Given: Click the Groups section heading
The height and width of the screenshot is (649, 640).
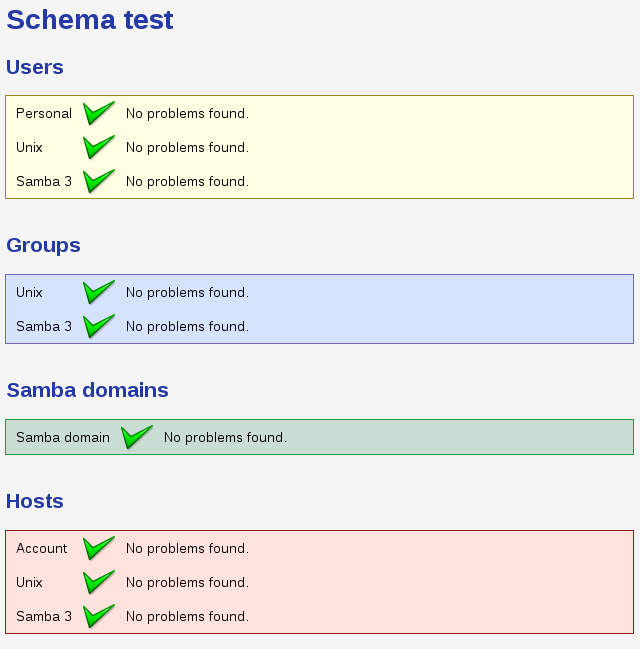Looking at the screenshot, I should (43, 246).
